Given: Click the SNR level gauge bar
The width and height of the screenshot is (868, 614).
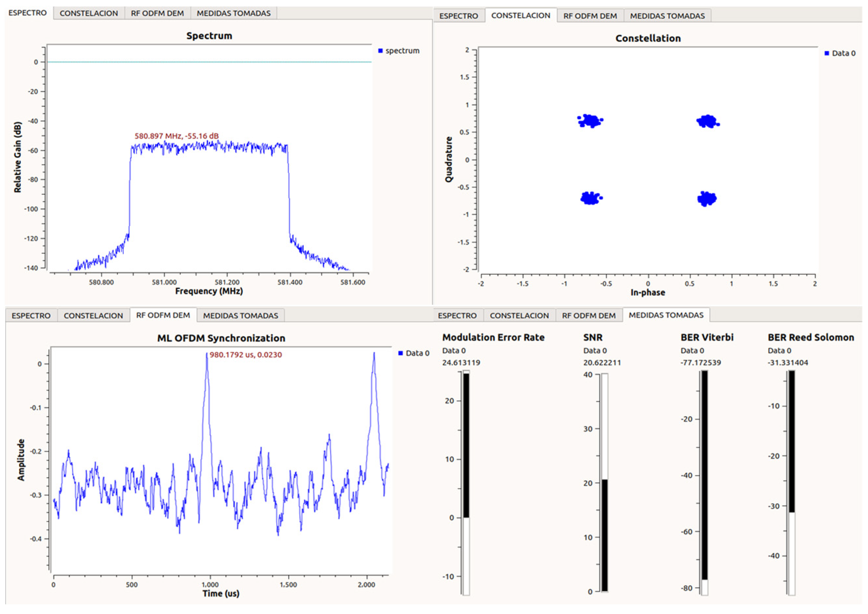Looking at the screenshot, I should click(604, 482).
